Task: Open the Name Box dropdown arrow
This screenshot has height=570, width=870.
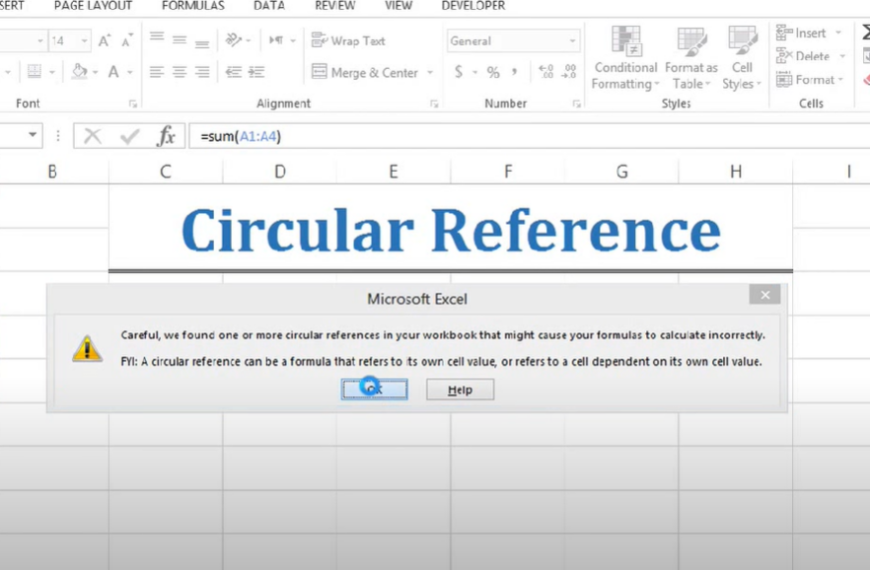Action: 33,135
